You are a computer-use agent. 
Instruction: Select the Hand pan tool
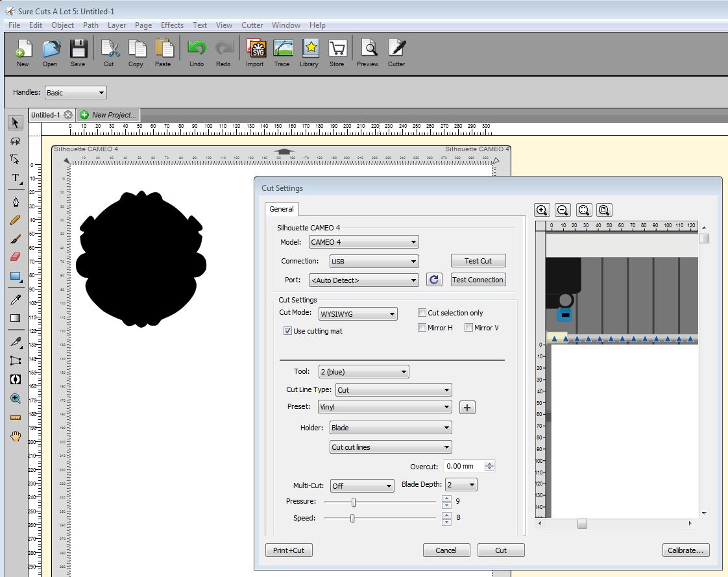(x=16, y=436)
